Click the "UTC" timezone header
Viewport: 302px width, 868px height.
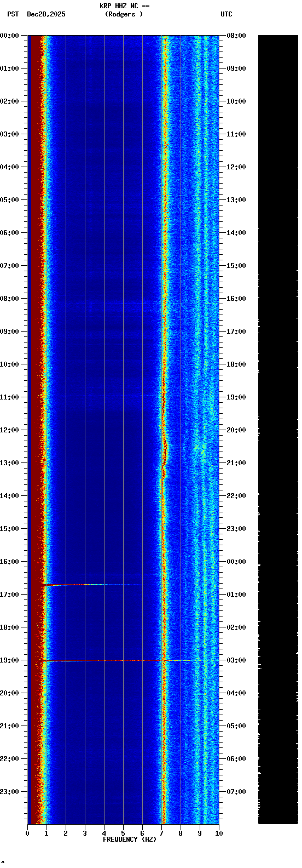click(x=226, y=14)
